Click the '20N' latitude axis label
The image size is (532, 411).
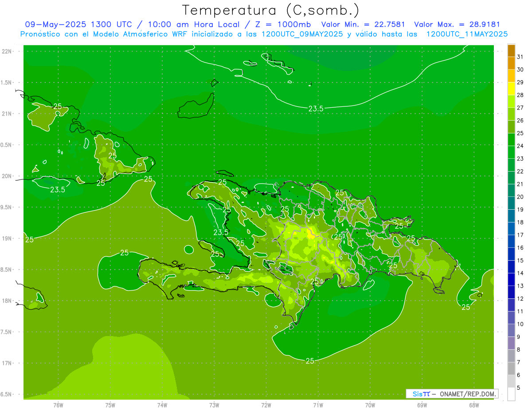(6, 176)
